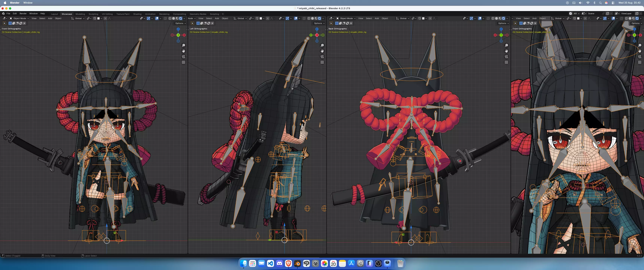This screenshot has height=270, width=644.
Task: Toggle Show Gizmo in Back Orthographic header
Action: coord(471,18)
